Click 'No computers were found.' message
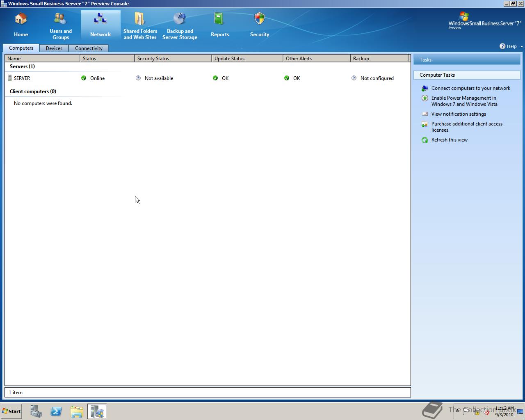This screenshot has width=525, height=420. tap(43, 103)
